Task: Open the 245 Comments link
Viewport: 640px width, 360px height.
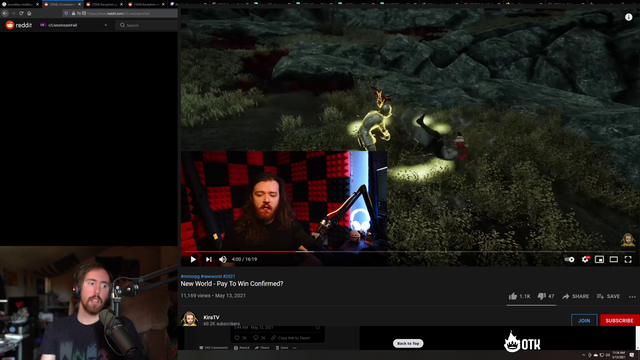Action: [x=213, y=348]
